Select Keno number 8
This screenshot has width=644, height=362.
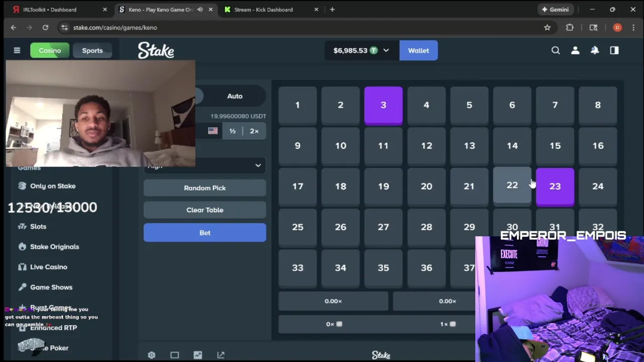[x=598, y=105]
